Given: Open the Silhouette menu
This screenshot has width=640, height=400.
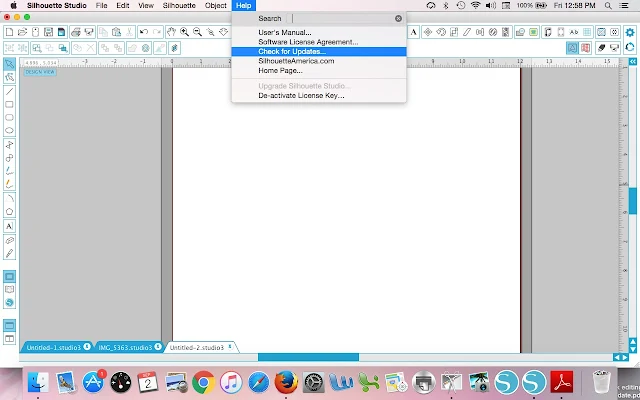Looking at the screenshot, I should point(179,5).
